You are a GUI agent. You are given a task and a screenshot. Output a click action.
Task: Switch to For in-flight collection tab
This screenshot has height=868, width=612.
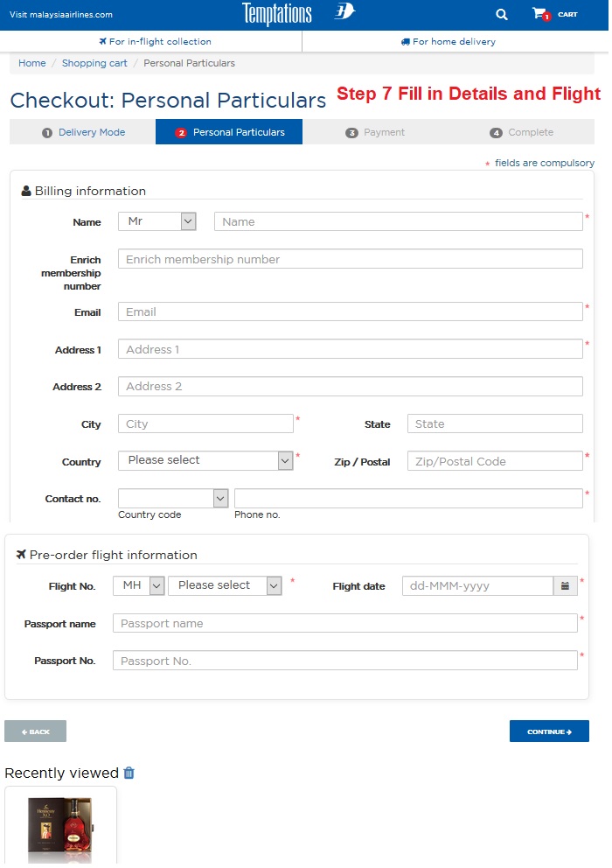click(155, 41)
